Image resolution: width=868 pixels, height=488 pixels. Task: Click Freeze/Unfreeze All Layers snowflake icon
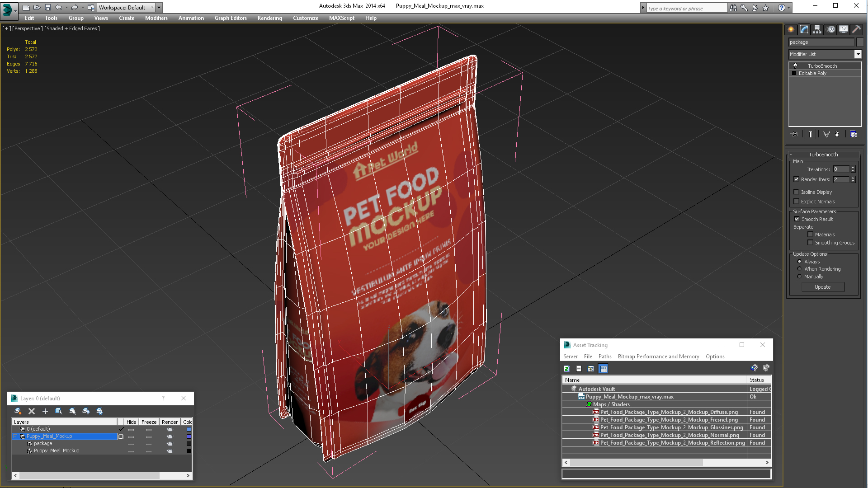[99, 411]
